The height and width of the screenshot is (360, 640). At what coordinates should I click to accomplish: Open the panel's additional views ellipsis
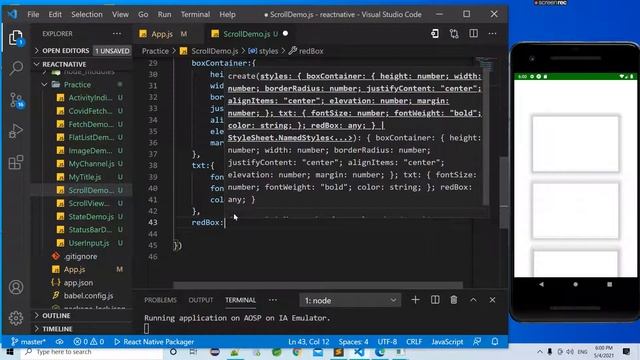273,300
